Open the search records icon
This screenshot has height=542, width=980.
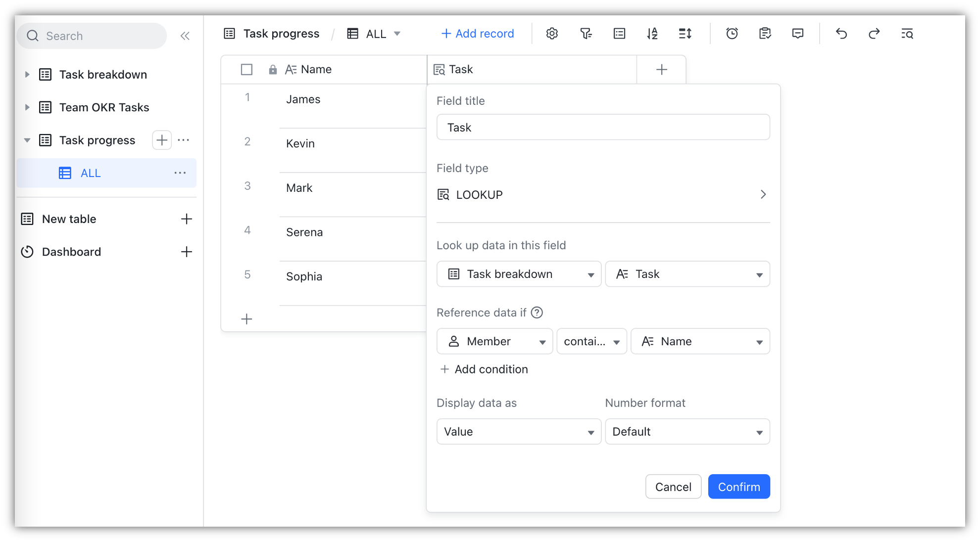pyautogui.click(x=907, y=34)
